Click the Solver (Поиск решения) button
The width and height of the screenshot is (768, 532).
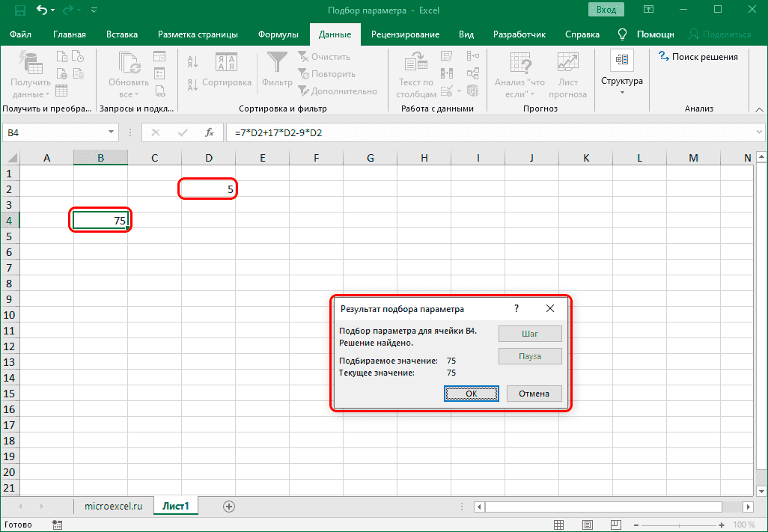[x=698, y=57]
